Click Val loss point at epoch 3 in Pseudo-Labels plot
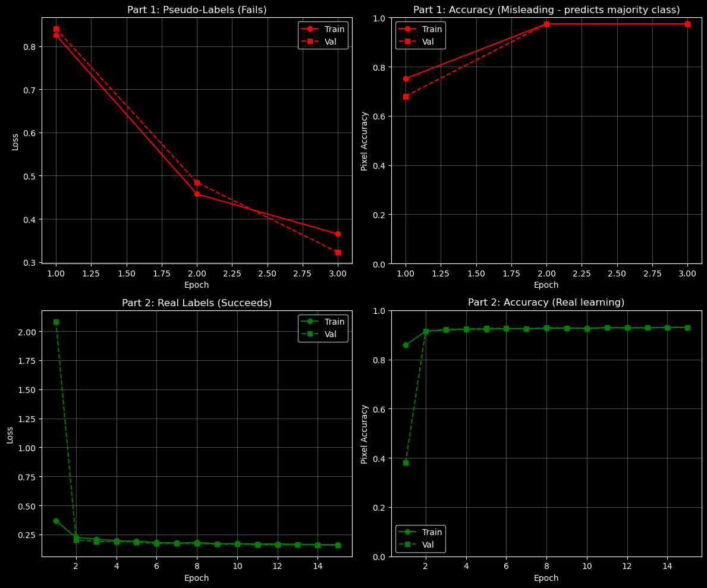The width and height of the screenshot is (707, 588). coord(338,252)
